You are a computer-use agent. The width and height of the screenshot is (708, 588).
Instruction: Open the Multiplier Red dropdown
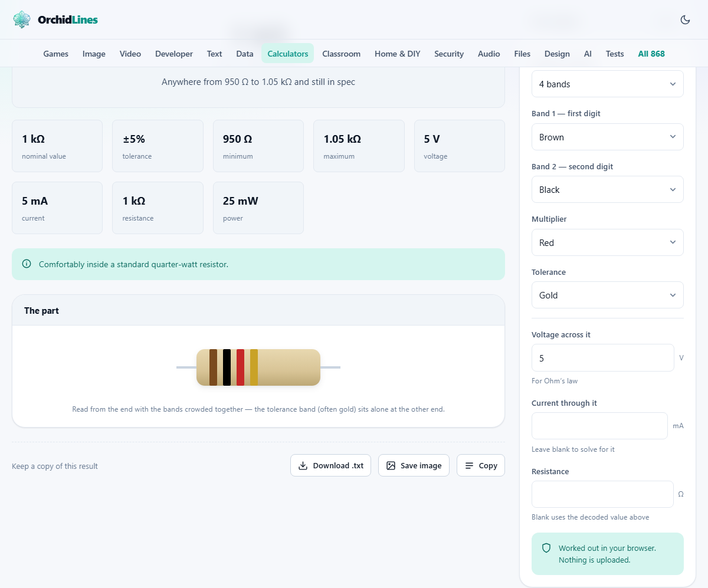[608, 242]
